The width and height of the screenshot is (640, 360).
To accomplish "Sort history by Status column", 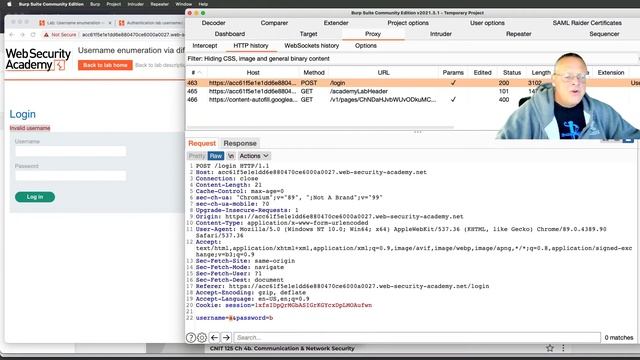I will (512, 73).
